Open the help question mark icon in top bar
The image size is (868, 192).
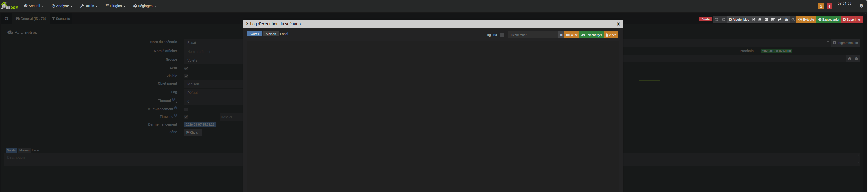862,6
